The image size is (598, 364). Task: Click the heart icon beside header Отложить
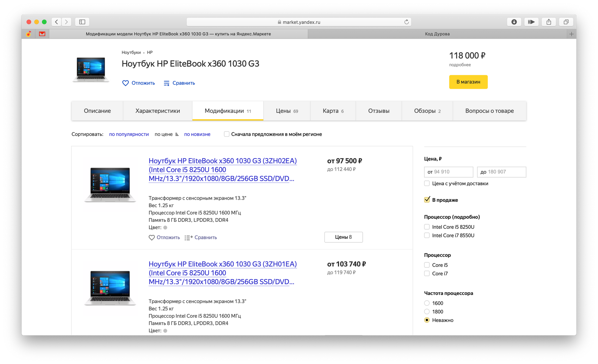click(126, 83)
